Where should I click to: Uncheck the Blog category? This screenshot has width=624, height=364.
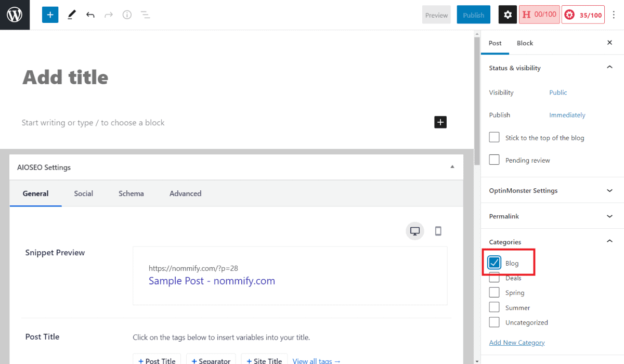(495, 263)
